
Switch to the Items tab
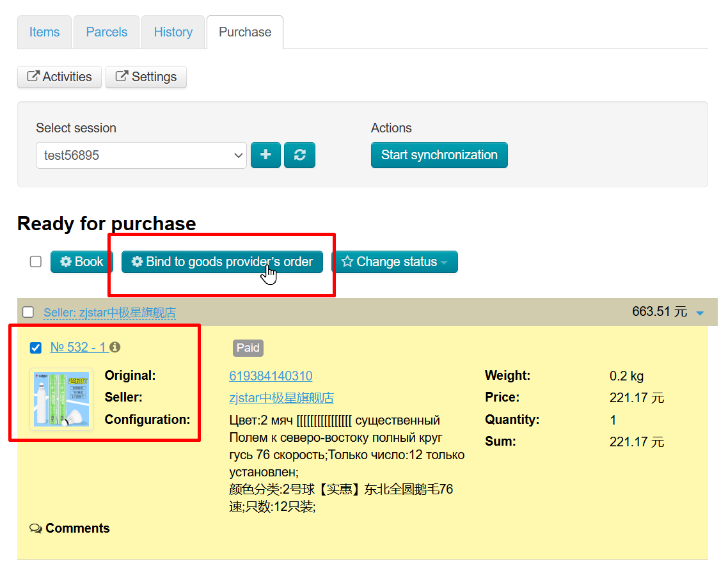[x=44, y=33]
